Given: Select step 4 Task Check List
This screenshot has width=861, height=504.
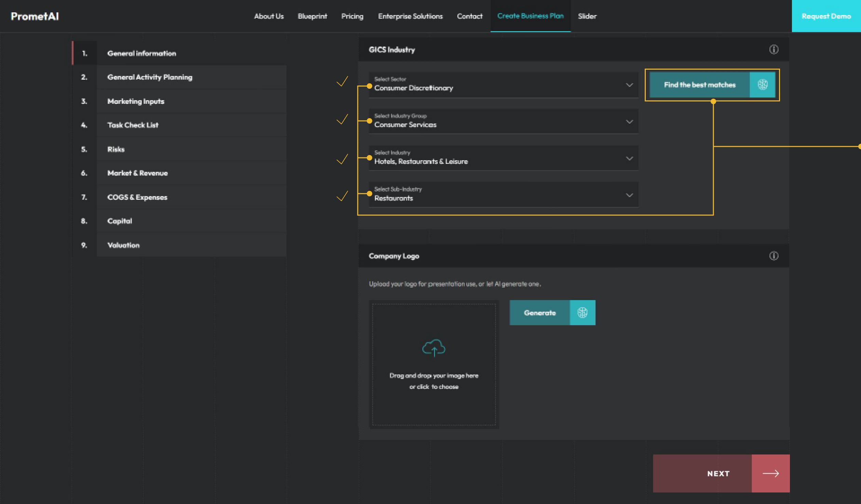Looking at the screenshot, I should 179,125.
